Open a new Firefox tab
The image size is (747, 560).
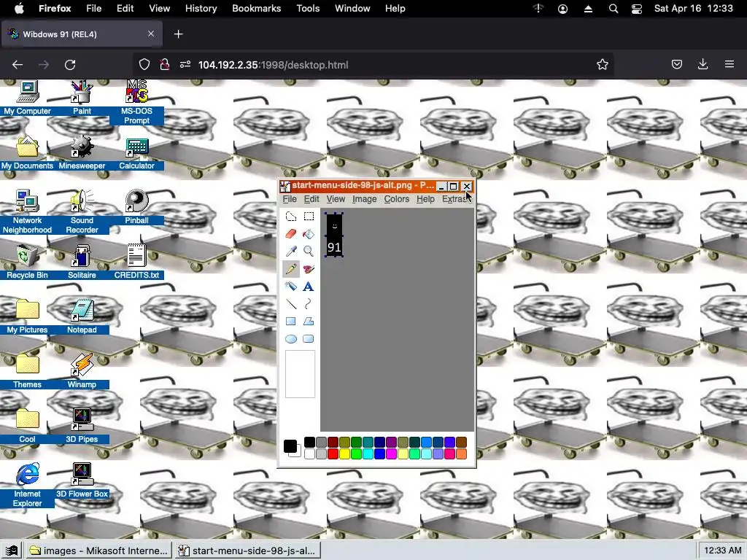pyautogui.click(x=178, y=34)
